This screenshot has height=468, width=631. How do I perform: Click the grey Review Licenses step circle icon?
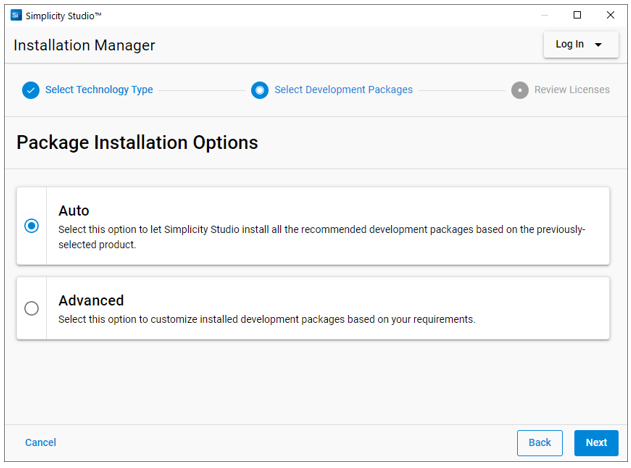pyautogui.click(x=520, y=90)
